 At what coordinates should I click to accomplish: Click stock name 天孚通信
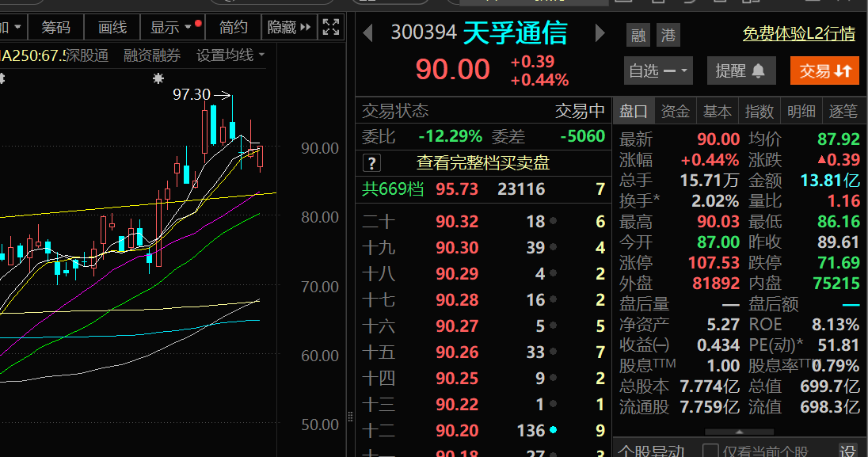(515, 33)
